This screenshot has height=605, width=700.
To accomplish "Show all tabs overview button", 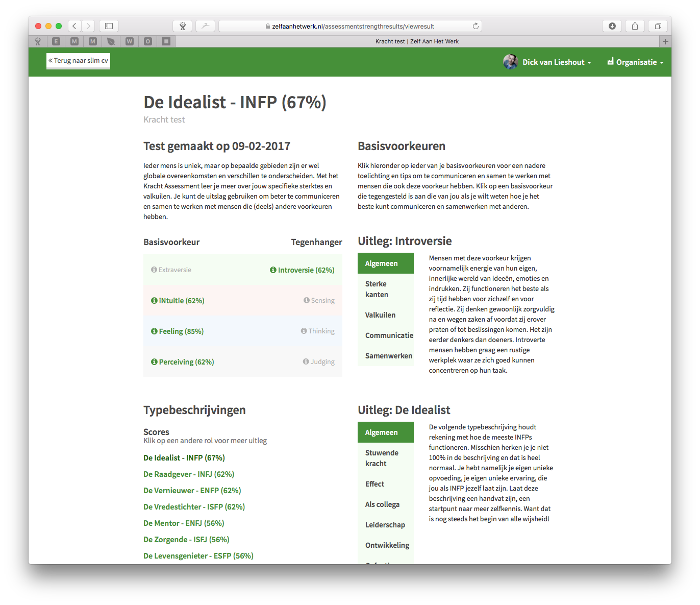I will pos(658,26).
